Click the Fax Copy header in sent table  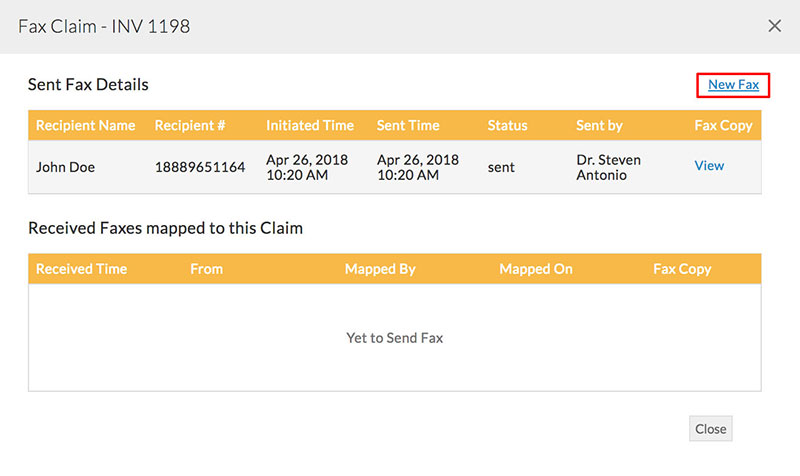723,126
